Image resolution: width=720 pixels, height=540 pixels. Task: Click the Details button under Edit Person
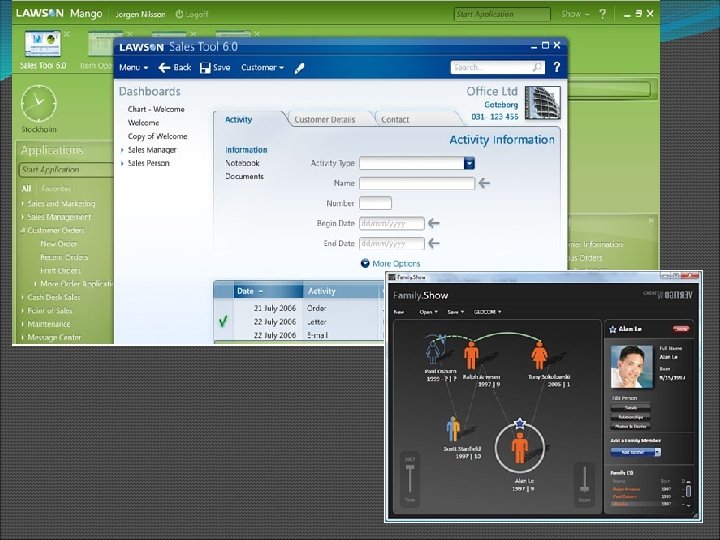(630, 407)
